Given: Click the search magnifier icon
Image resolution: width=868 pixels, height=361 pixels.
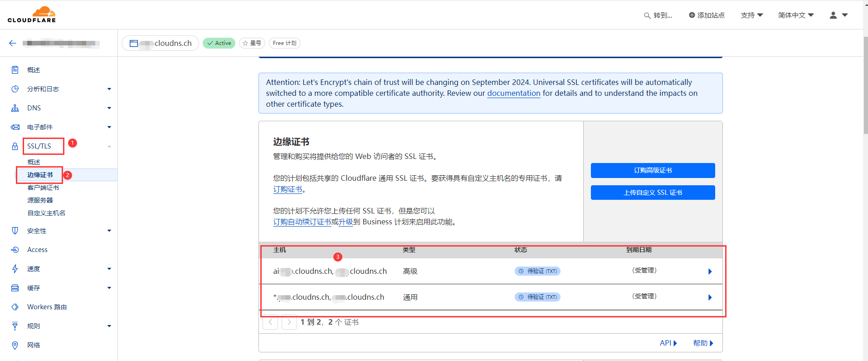Looking at the screenshot, I should 647,15.
